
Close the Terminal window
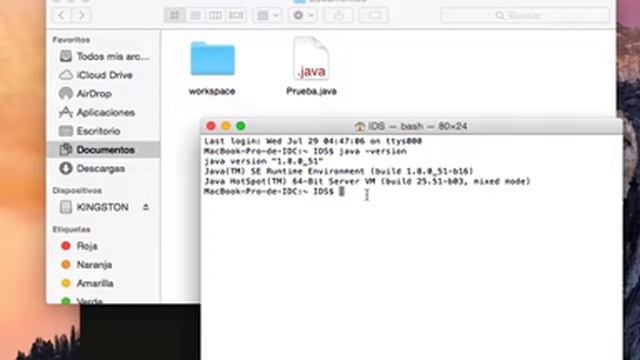pos(211,126)
